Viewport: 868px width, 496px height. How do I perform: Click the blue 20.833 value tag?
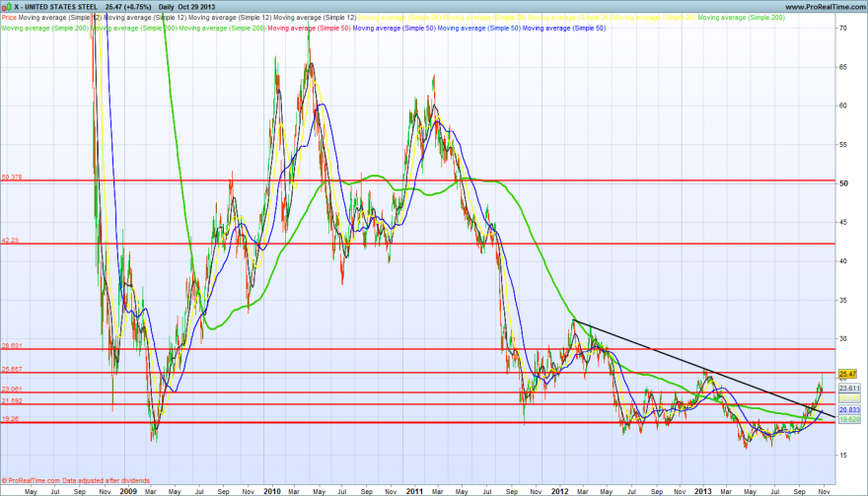[849, 409]
